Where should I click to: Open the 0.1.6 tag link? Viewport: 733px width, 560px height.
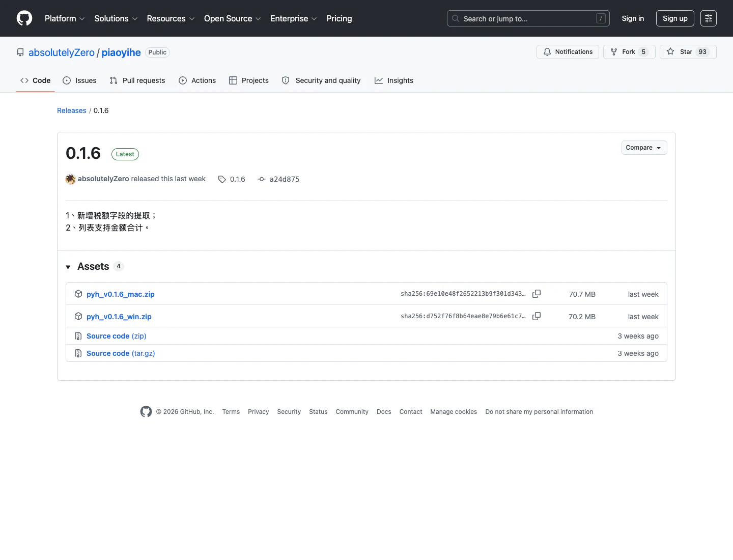pyautogui.click(x=238, y=179)
